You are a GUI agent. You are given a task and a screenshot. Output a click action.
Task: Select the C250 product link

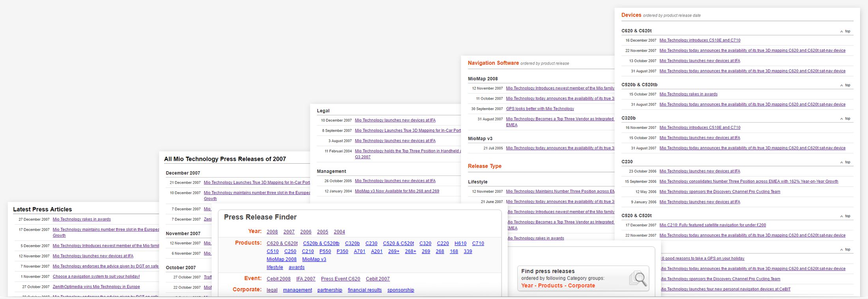(x=290, y=251)
